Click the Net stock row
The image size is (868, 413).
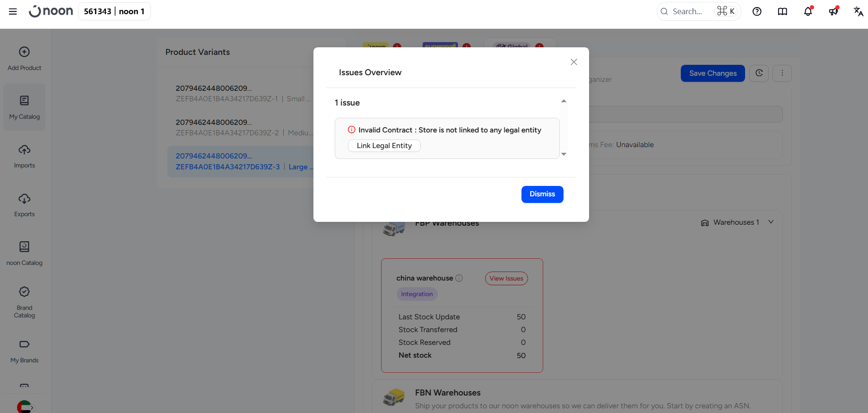coord(462,355)
